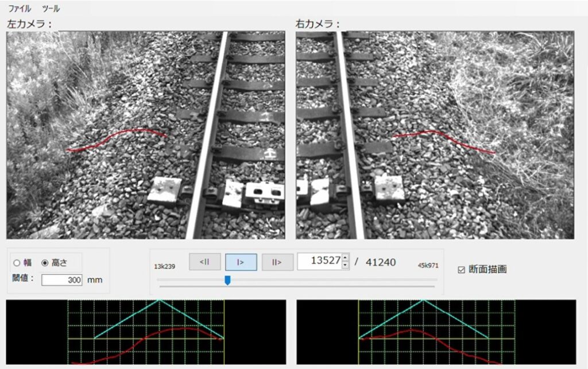Click the left camera (左カメラ) image view
Screen dimensions: 588x369
click(146, 135)
